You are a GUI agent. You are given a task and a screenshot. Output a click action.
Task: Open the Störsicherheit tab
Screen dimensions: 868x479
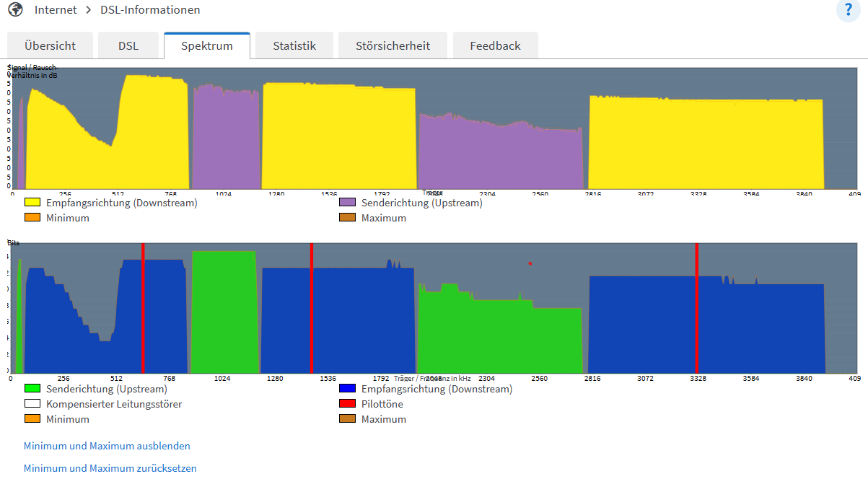pos(392,45)
